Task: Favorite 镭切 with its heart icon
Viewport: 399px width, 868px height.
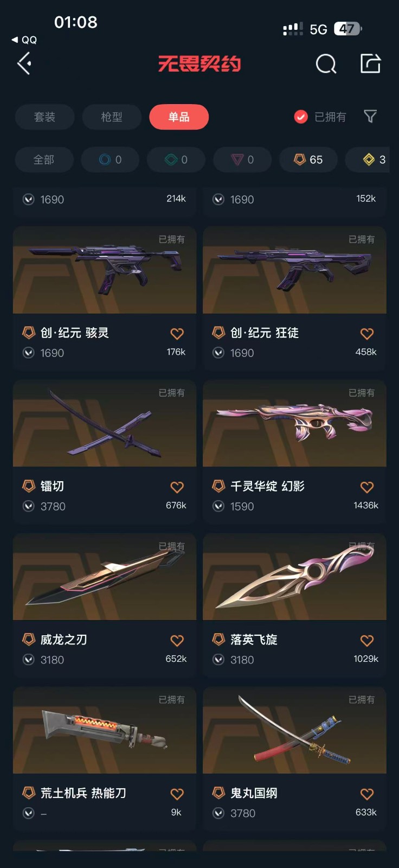Action: 177,487
